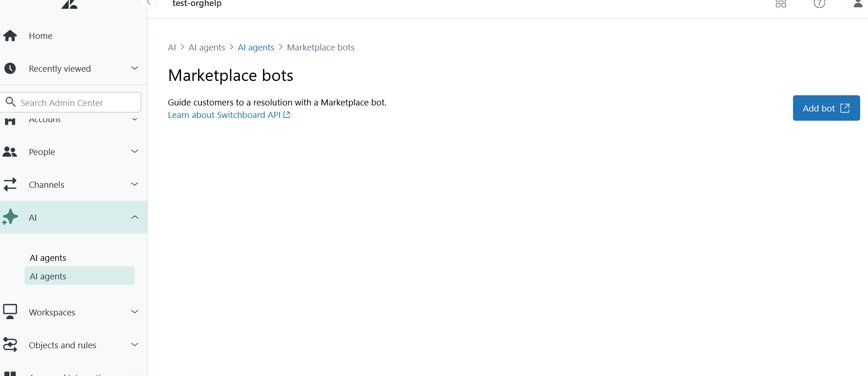Open the Zendesk products grid icon
The width and height of the screenshot is (868, 376).
point(781,4)
